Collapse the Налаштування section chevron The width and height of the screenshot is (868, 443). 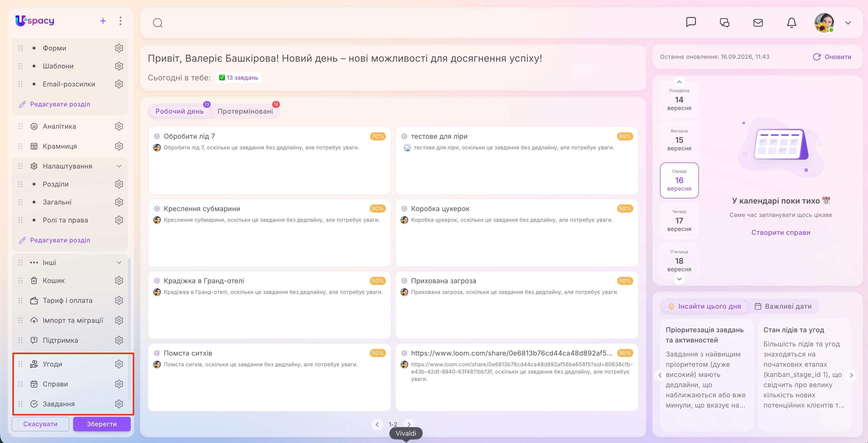coord(119,166)
